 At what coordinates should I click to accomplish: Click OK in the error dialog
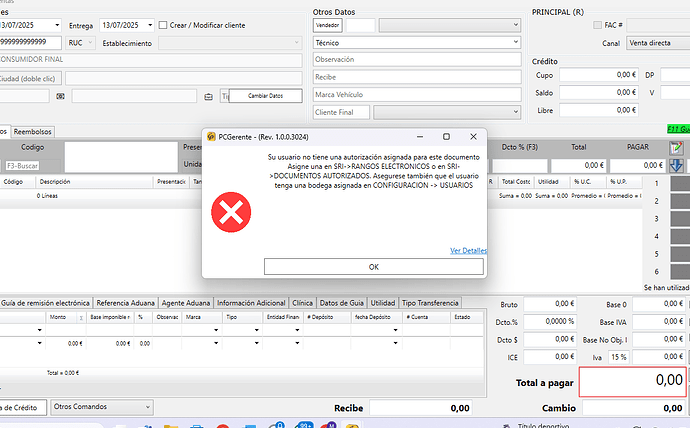point(374,267)
